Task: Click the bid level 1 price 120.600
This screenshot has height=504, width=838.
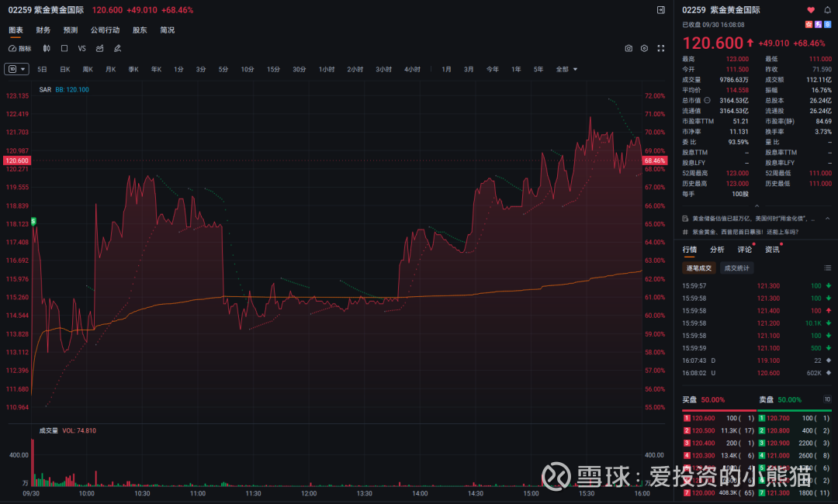Action: pyautogui.click(x=703, y=418)
